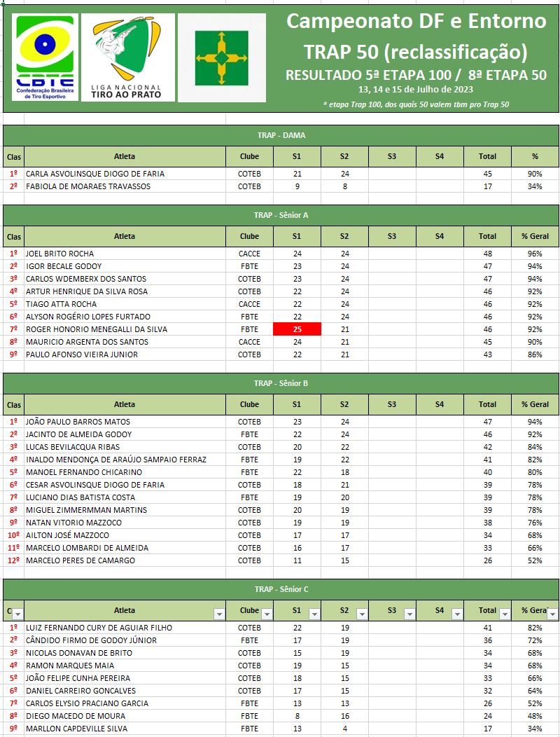Select cell JOÃO PAULO BARROS MATOS
Viewport: 560px width, 737px height.
click(x=125, y=422)
